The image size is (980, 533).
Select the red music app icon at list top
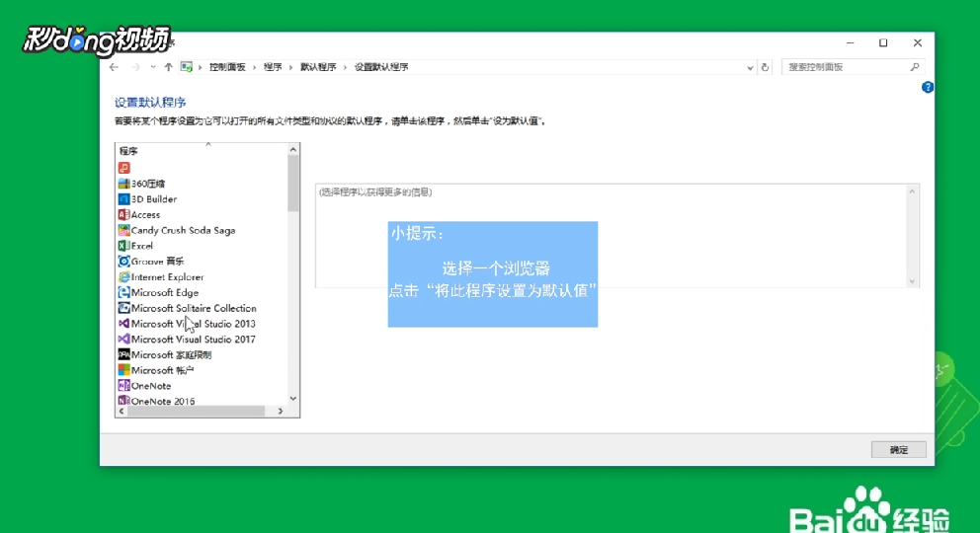coord(123,168)
